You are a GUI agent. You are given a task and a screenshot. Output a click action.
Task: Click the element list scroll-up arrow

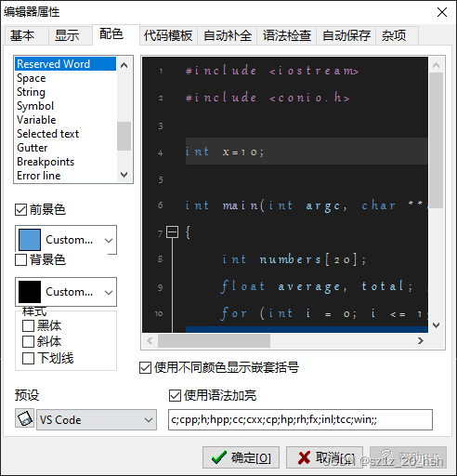tap(124, 65)
